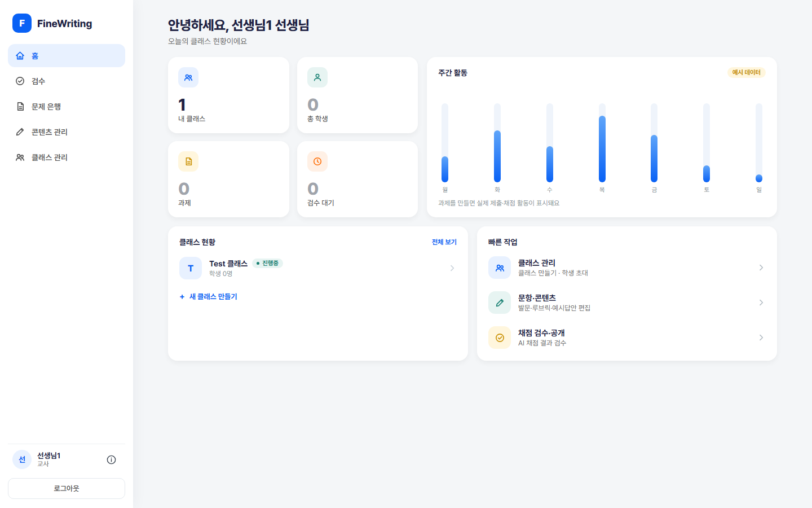
Task: Click the 문항·콘텐츠 pencil icon
Action: tap(500, 303)
